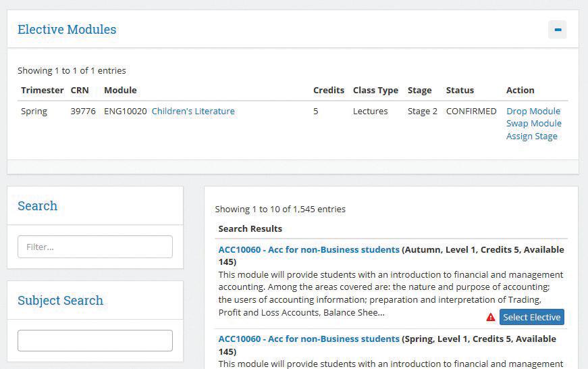Screen dimensions: 588x369
Task: Sort by the Credits column header
Action: [x=328, y=91]
